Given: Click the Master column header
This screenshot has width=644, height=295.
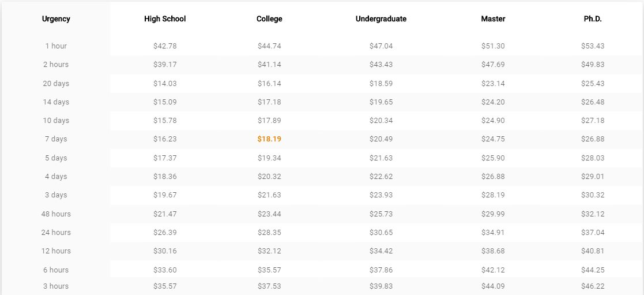Looking at the screenshot, I should (494, 19).
